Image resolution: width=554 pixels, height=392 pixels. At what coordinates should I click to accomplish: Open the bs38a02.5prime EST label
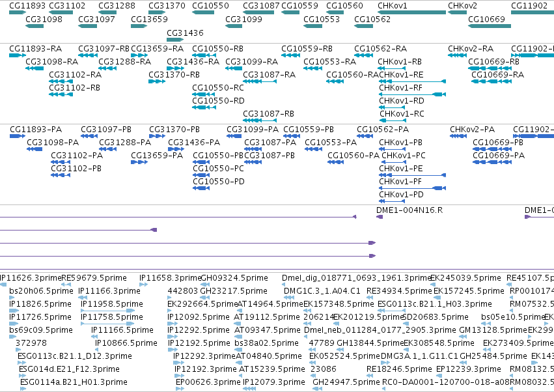click(266, 343)
